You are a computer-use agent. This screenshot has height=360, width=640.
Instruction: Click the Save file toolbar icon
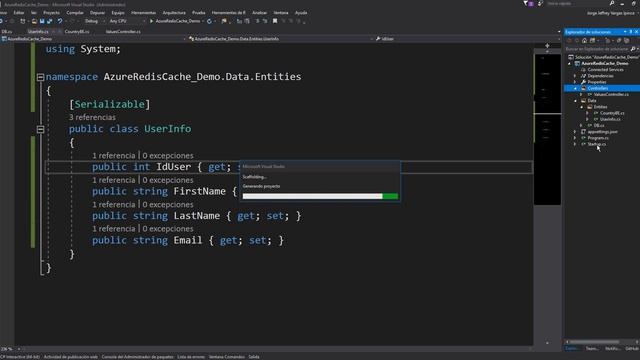(42, 21)
